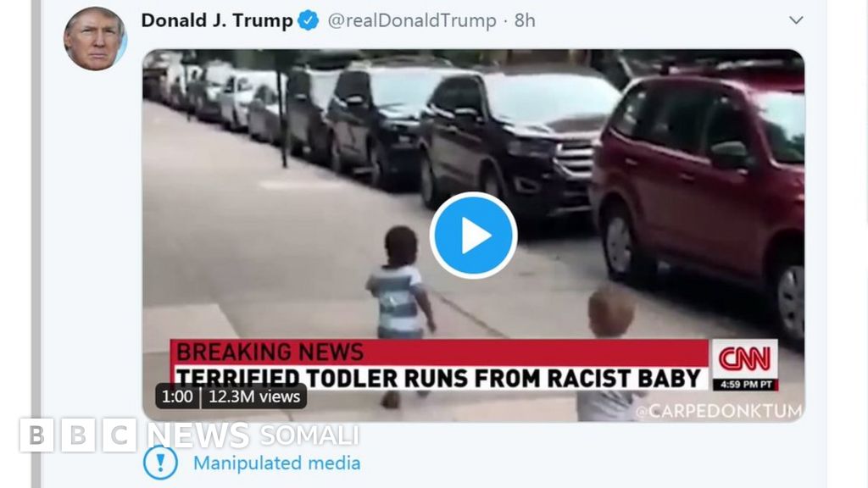Open the @realDonaldTrump handle link

pyautogui.click(x=412, y=20)
